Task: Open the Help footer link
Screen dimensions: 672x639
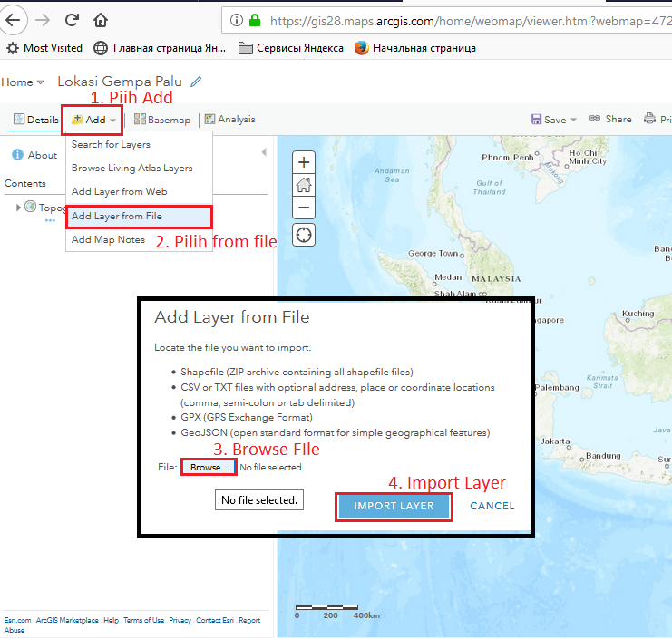Action: coord(111,620)
